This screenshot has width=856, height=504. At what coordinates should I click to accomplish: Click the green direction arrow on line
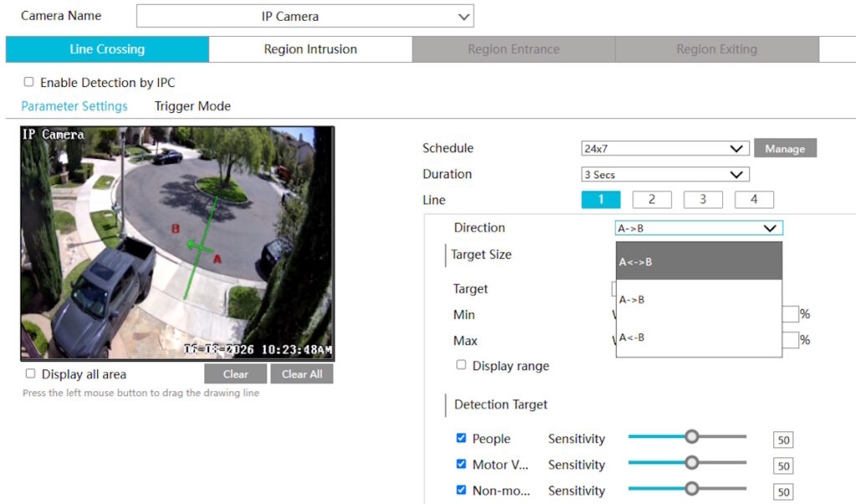pos(198,247)
